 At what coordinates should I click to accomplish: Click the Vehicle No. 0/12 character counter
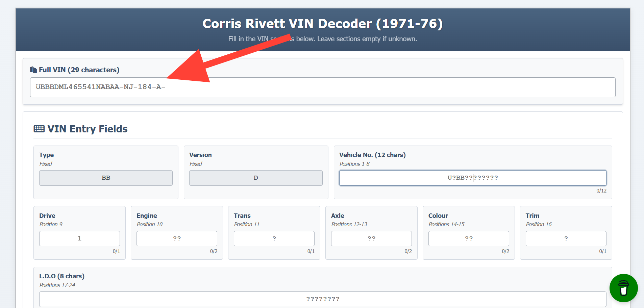click(601, 191)
